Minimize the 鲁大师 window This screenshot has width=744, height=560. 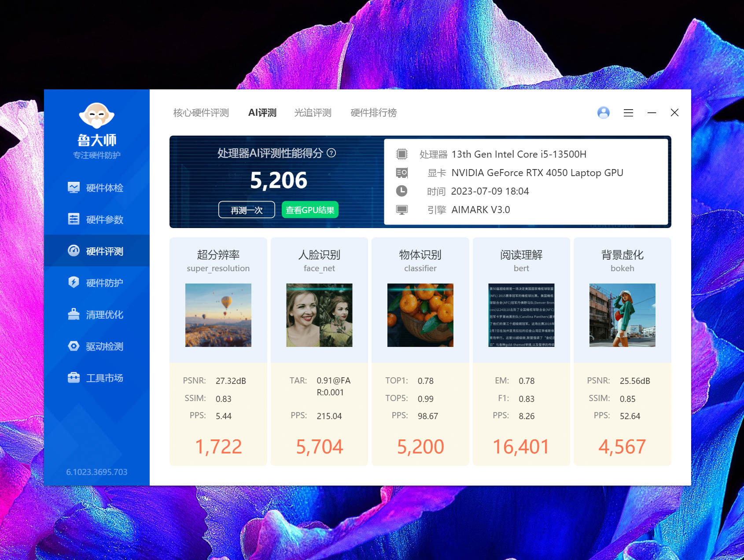pyautogui.click(x=652, y=113)
